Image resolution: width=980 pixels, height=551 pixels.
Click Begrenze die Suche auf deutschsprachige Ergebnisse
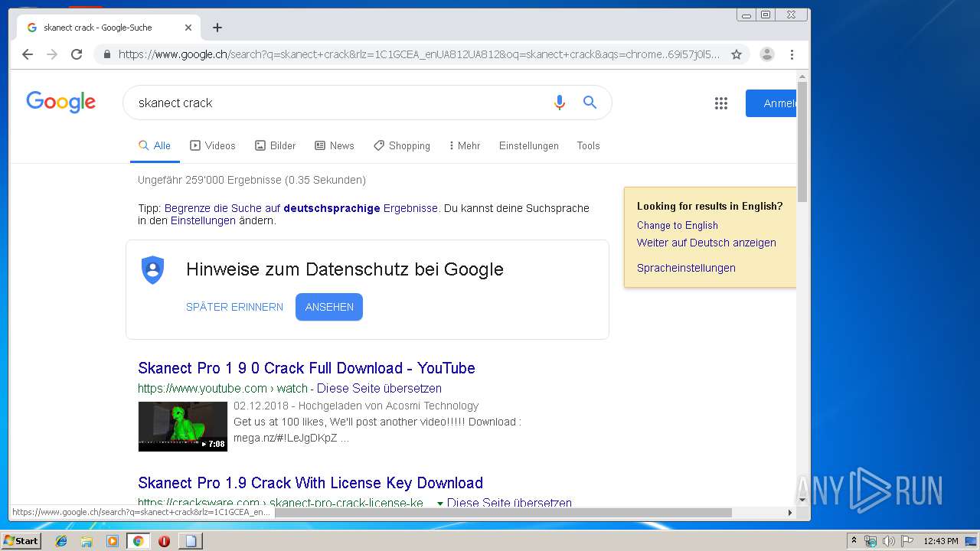pyautogui.click(x=301, y=208)
